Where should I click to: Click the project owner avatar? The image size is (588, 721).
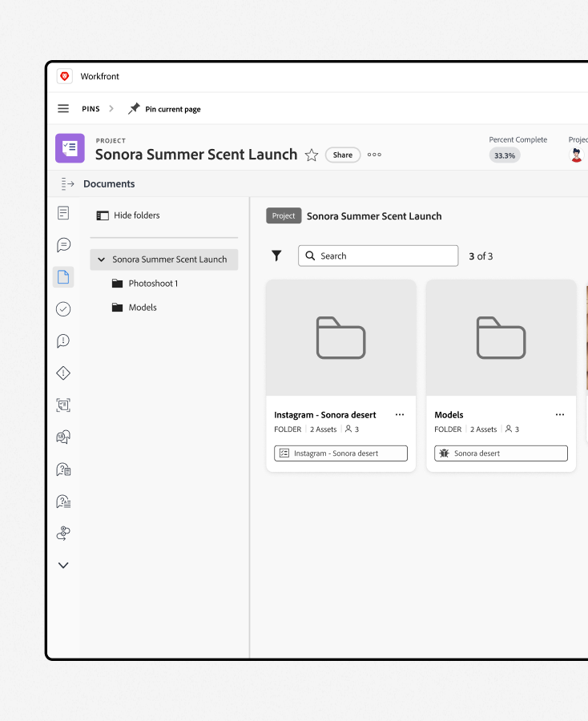[577, 155]
